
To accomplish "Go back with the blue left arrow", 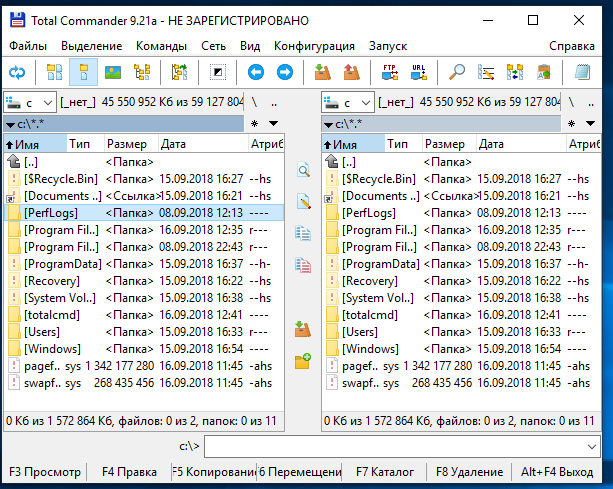I will [x=256, y=72].
